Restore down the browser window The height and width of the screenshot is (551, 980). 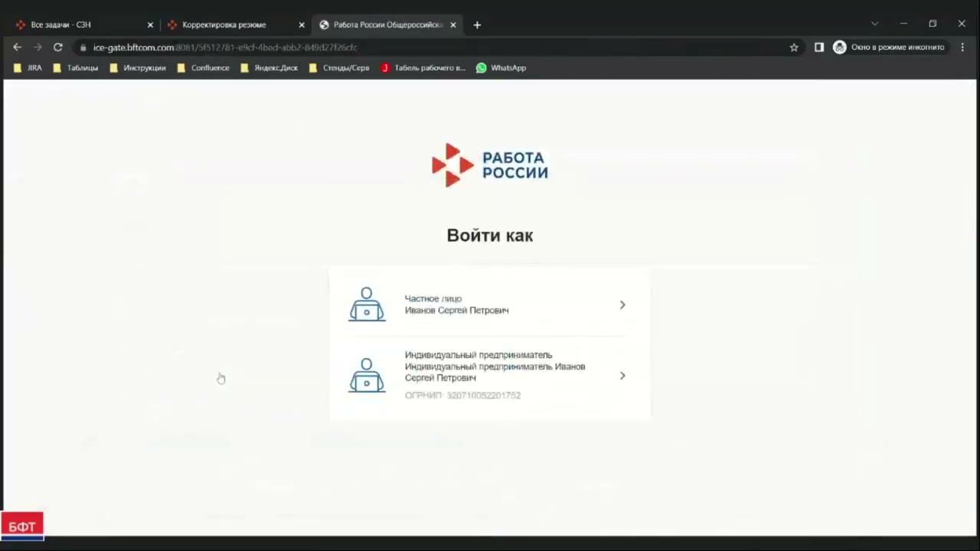click(933, 24)
